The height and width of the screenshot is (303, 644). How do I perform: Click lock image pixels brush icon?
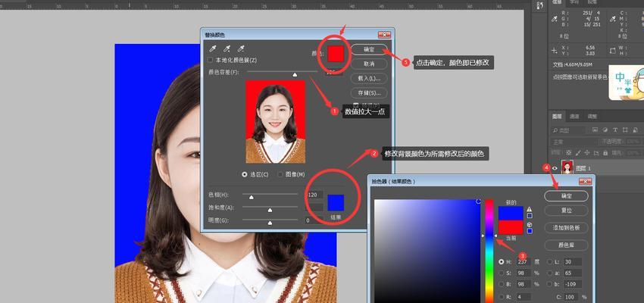tap(578, 153)
